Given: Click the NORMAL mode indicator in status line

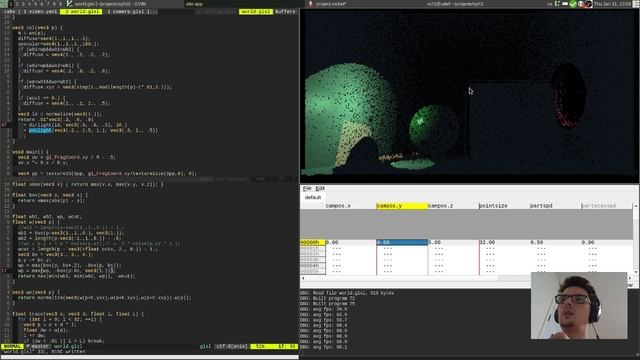Looking at the screenshot, I should [x=12, y=346].
